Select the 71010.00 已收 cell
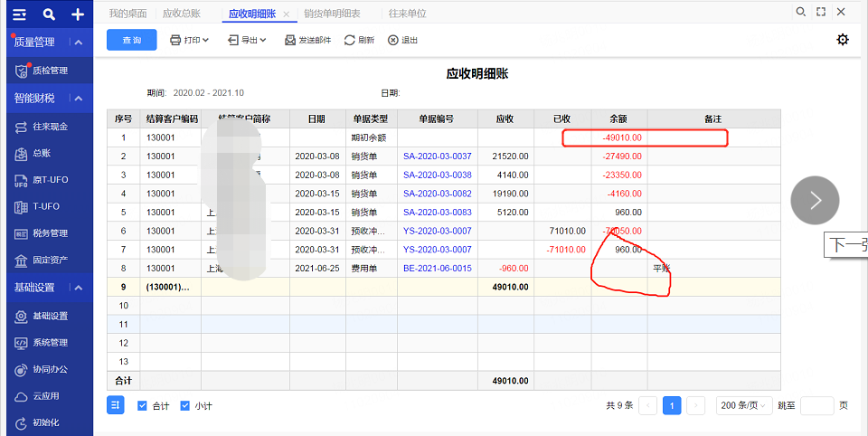The image size is (868, 436). (x=562, y=231)
